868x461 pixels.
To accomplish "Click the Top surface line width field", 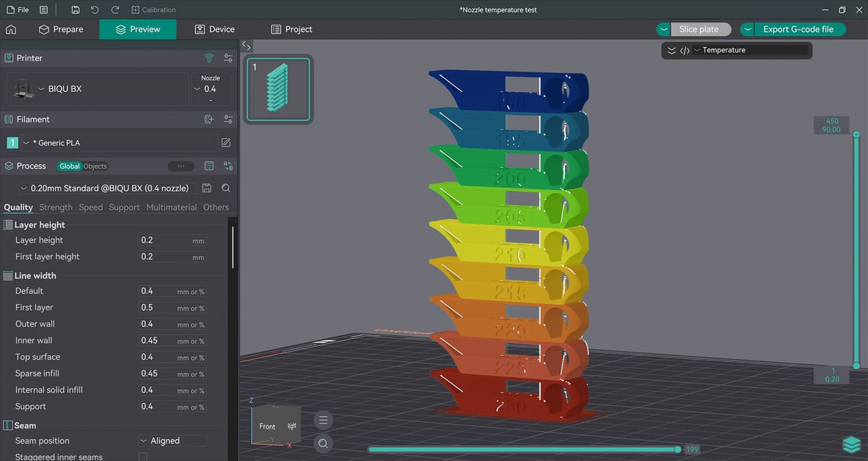I will (172, 357).
